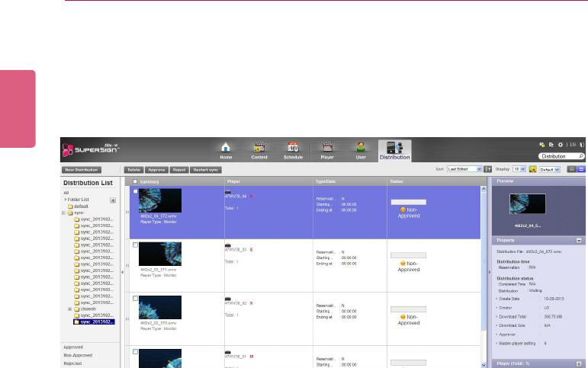Open the 4M2x2_04_572.wmv thumbnail
588x368 pixels.
(x=160, y=200)
